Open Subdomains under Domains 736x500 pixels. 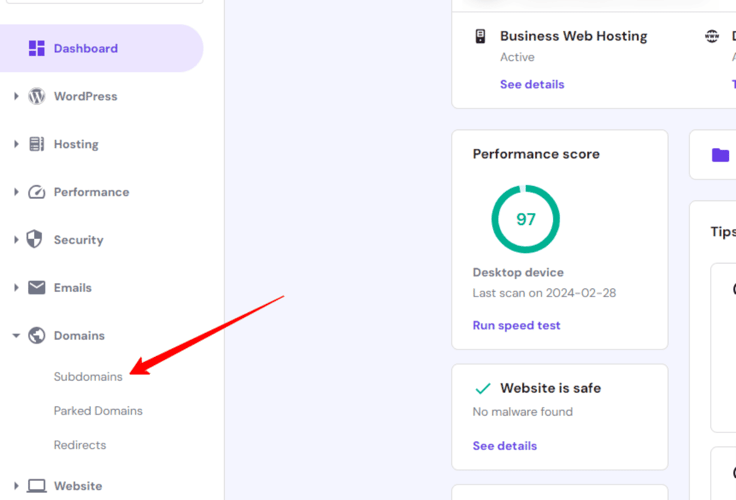[88, 377]
